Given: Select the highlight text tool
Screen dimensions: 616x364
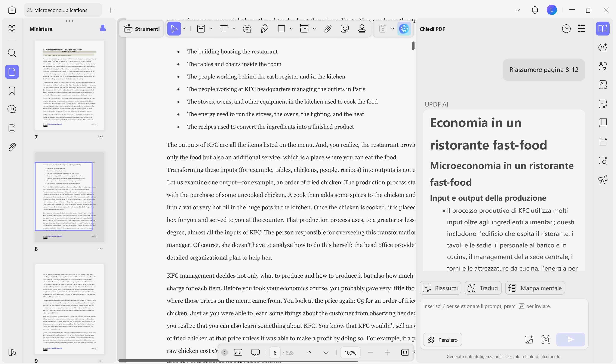Looking at the screenshot, I should click(201, 29).
